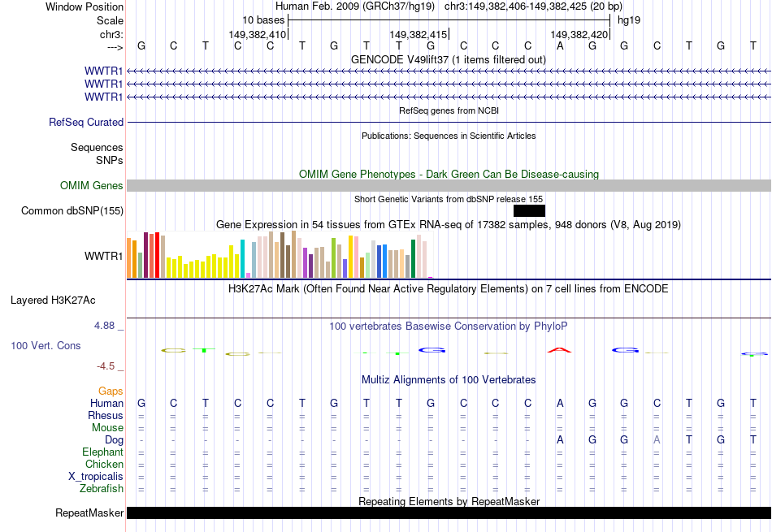Click the 10 bases scale bar
This screenshot has height=532, width=772.
449,20
